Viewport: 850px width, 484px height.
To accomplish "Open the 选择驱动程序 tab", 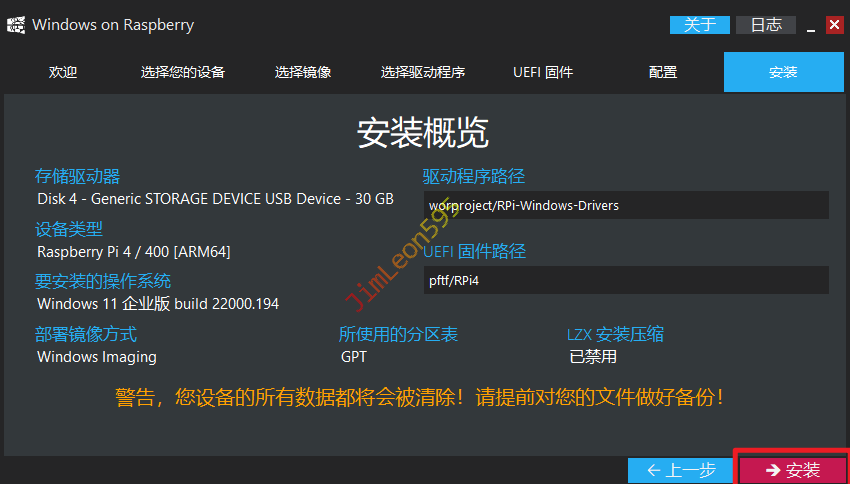I will pos(423,72).
